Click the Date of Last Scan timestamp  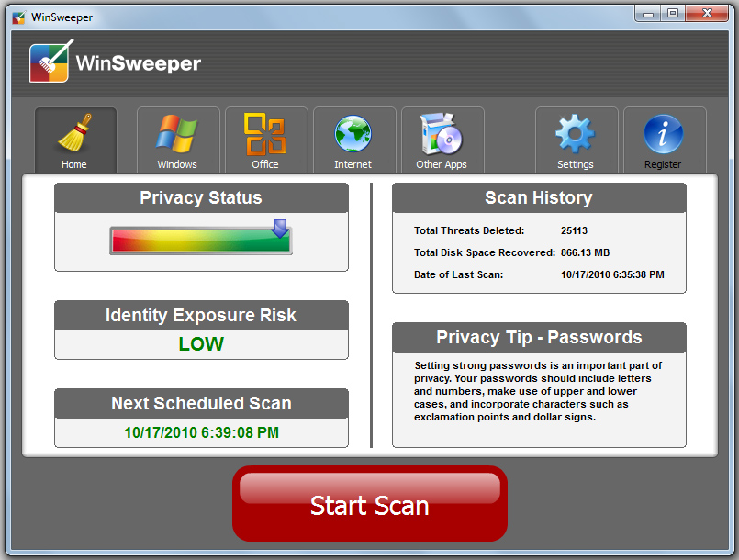click(x=612, y=274)
